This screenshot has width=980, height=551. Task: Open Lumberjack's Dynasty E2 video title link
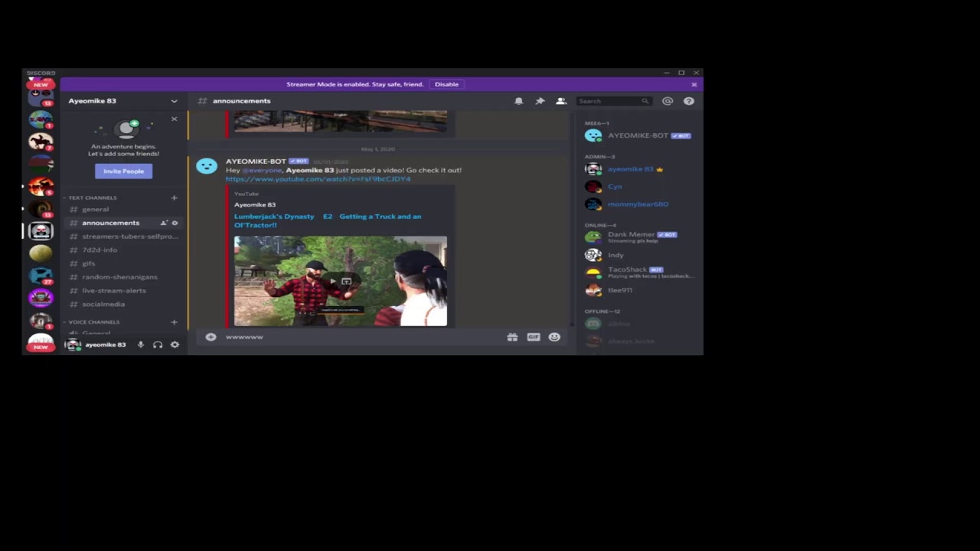click(x=328, y=220)
